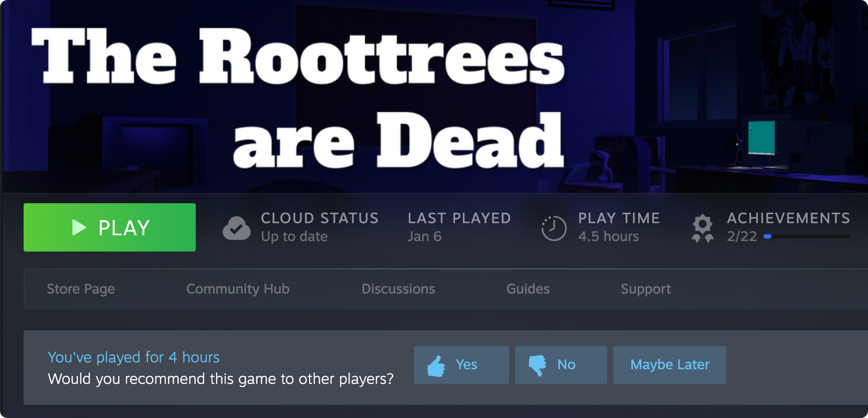Click the white triangle play icon
The height and width of the screenshot is (418, 868).
coord(79,227)
